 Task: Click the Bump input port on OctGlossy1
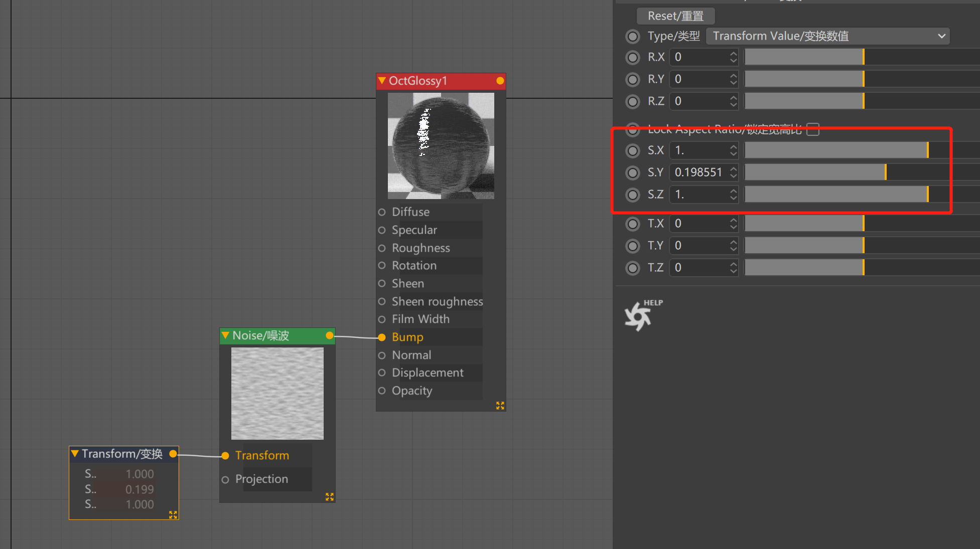[382, 337]
